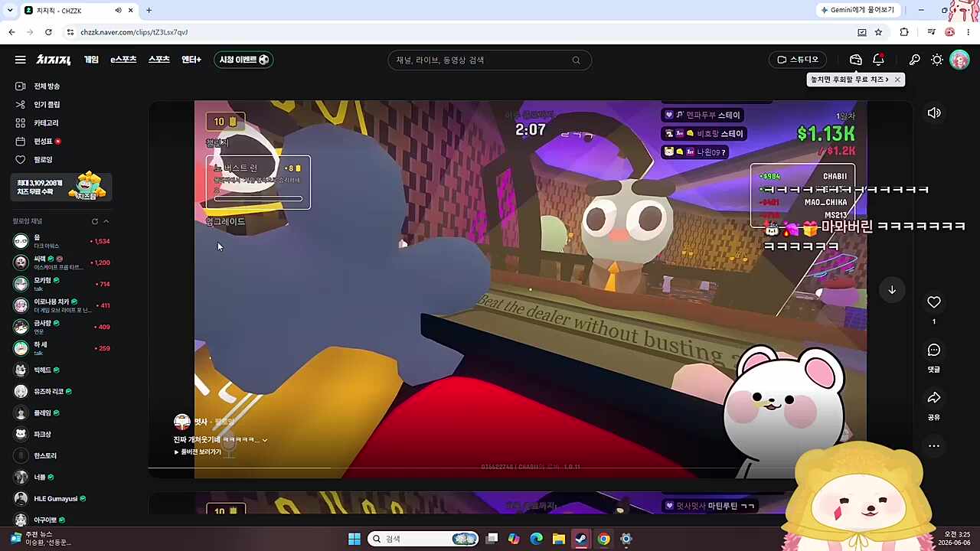
Task: Open the e스포츠 tab
Action: 123,60
